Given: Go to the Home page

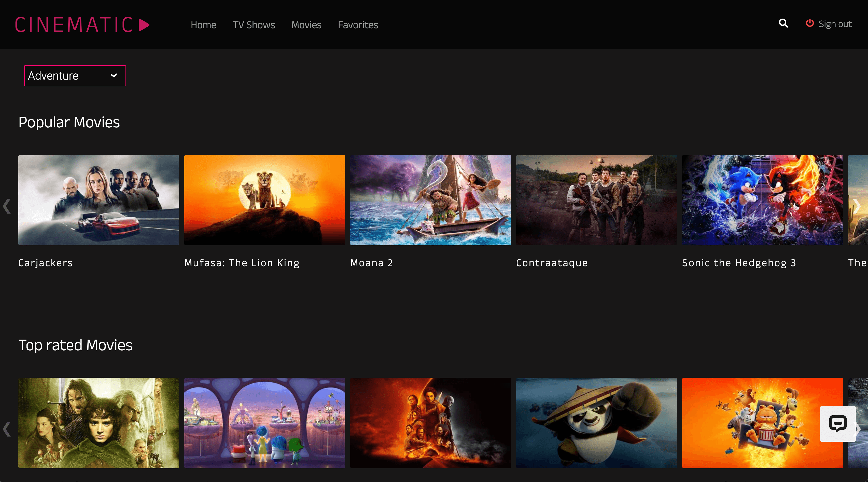Looking at the screenshot, I should (203, 25).
